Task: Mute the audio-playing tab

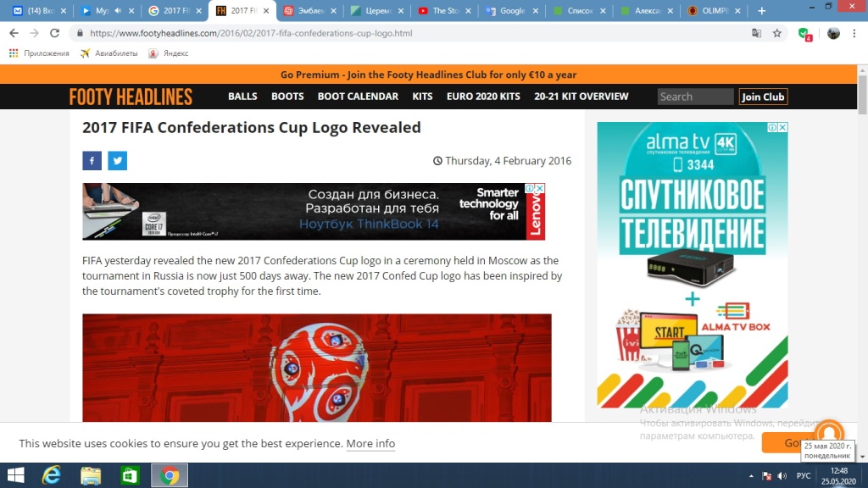Action: tap(118, 10)
